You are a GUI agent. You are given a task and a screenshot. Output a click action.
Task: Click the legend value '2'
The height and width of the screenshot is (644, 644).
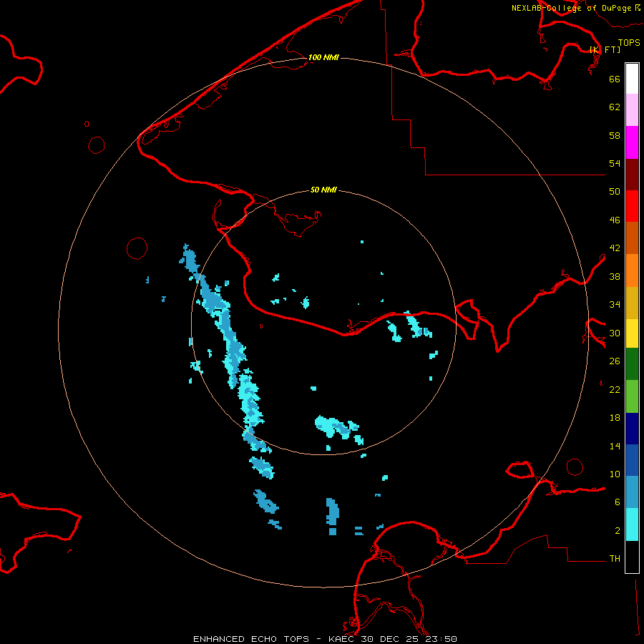click(x=618, y=531)
